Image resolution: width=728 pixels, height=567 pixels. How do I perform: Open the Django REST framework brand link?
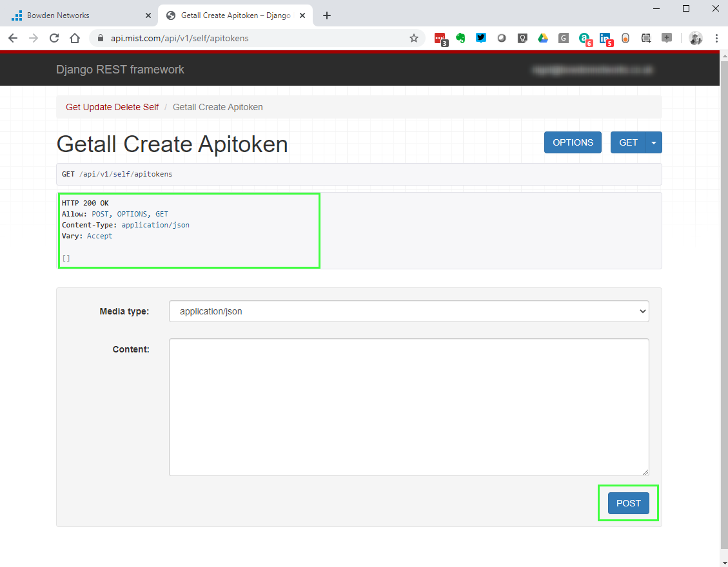coord(120,70)
